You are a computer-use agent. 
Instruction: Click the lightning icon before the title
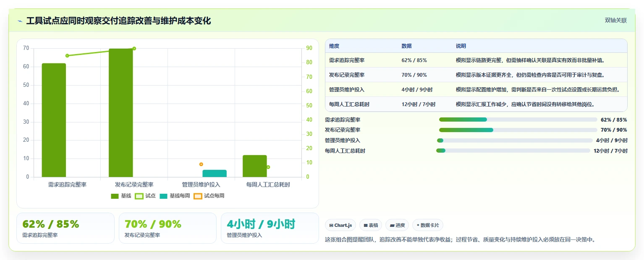(x=20, y=21)
